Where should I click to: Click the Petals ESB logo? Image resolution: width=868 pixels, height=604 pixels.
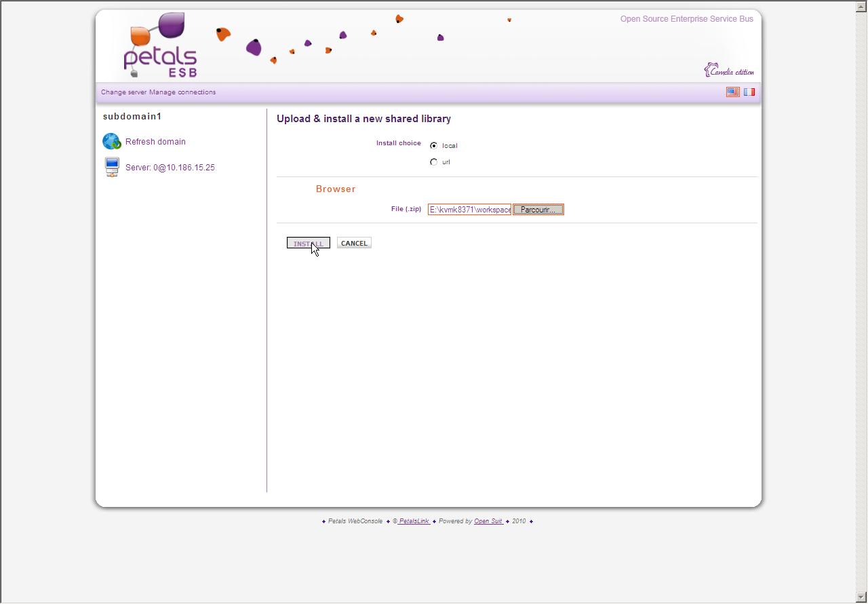(x=161, y=46)
